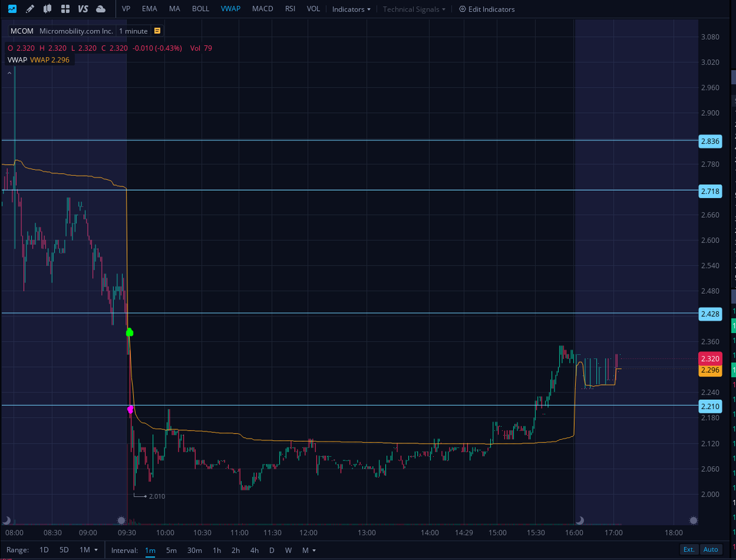
Task: Click the orange 2.296 VWAP price tag
Action: pyautogui.click(x=710, y=370)
